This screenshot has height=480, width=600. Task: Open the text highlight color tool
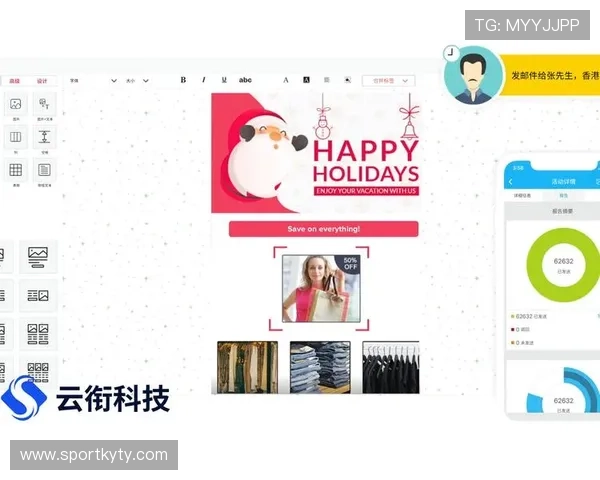307,80
